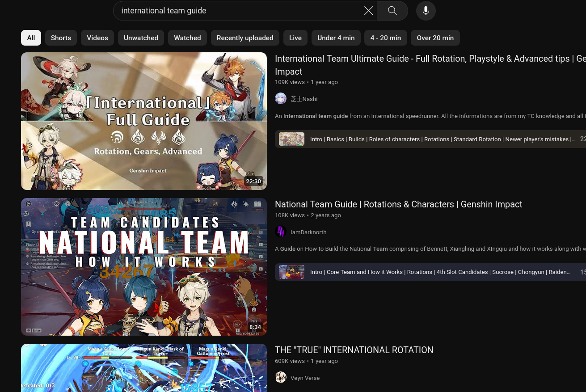Select the Under 4 min filter
586x392 pixels.
pyautogui.click(x=336, y=38)
